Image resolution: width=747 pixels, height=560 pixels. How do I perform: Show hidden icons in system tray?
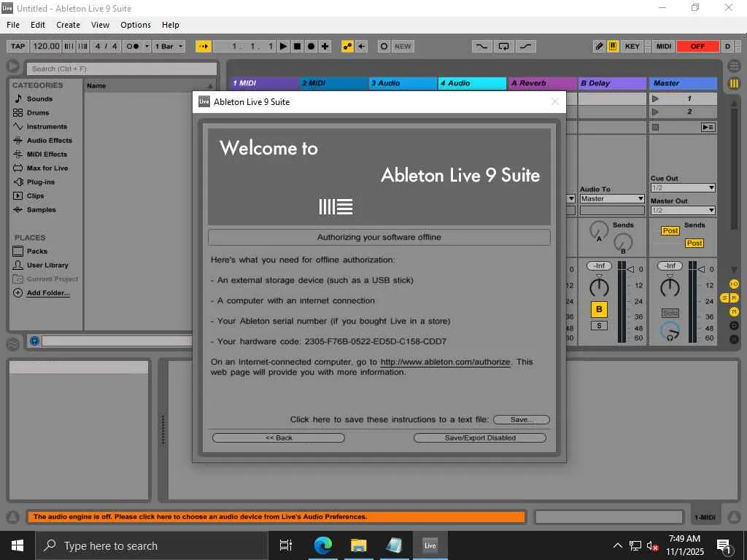[x=617, y=545]
